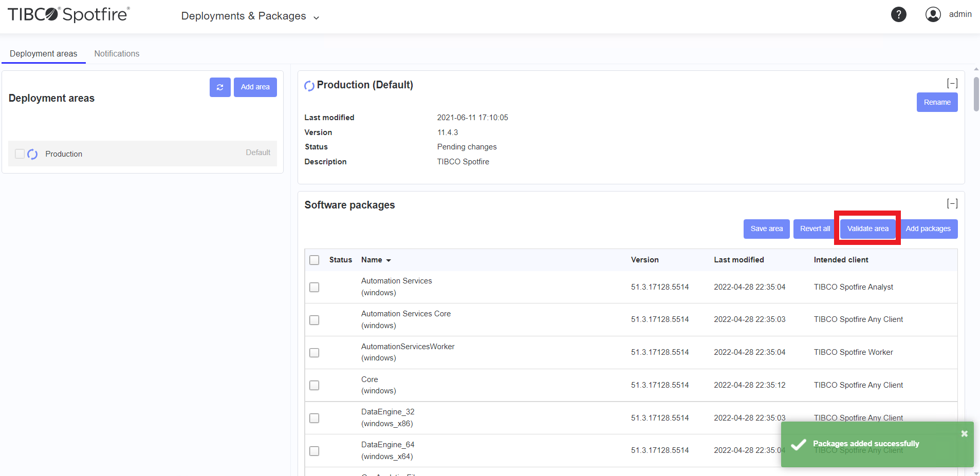Open Deployments & Packages dropdown menu
980x476 pixels.
coord(250,16)
